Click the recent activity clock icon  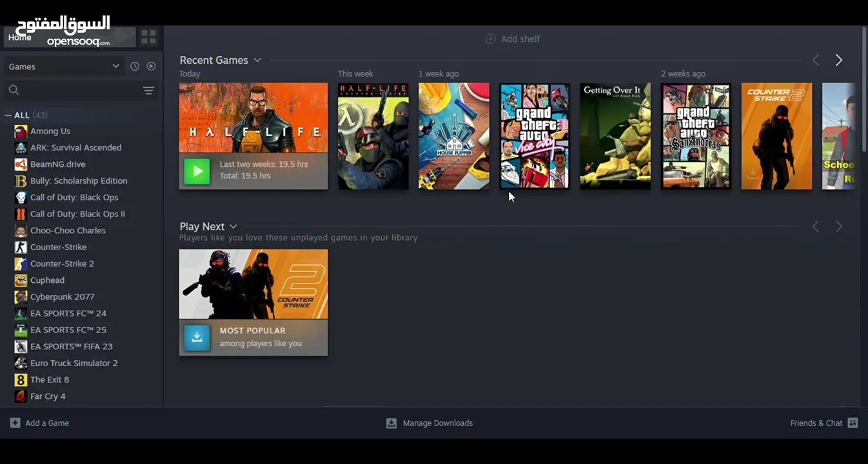coord(135,66)
